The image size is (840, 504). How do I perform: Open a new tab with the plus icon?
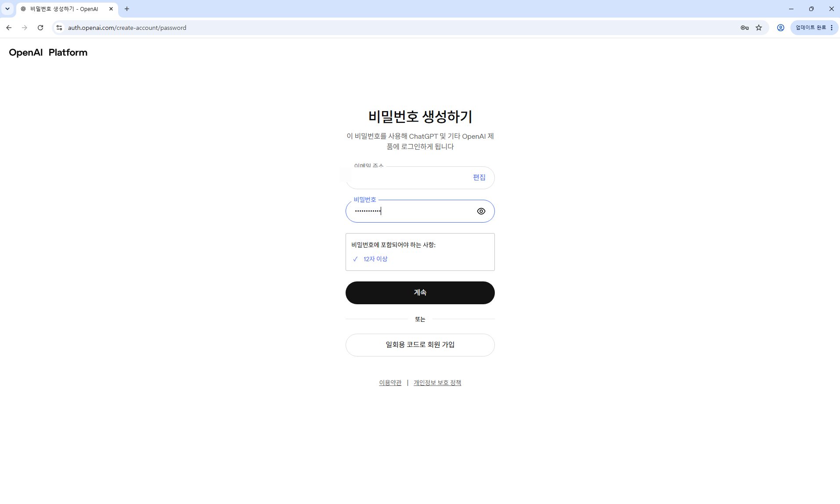(127, 9)
